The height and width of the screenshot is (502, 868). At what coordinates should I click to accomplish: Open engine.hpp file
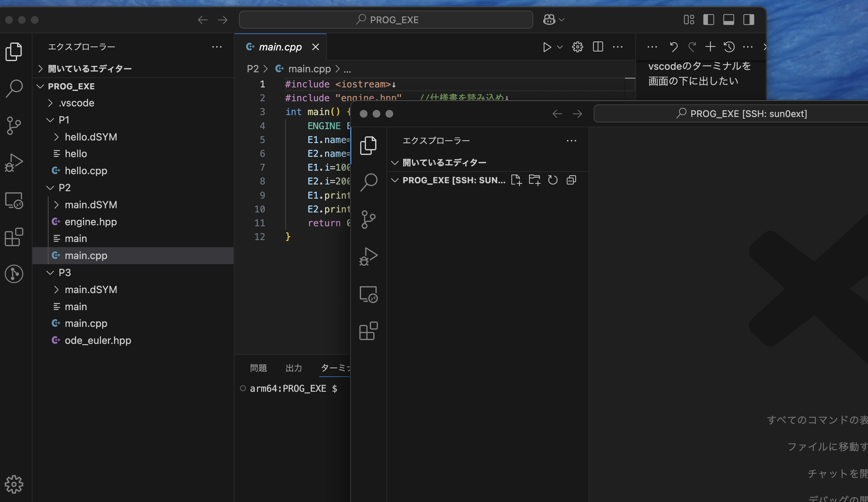133,222
